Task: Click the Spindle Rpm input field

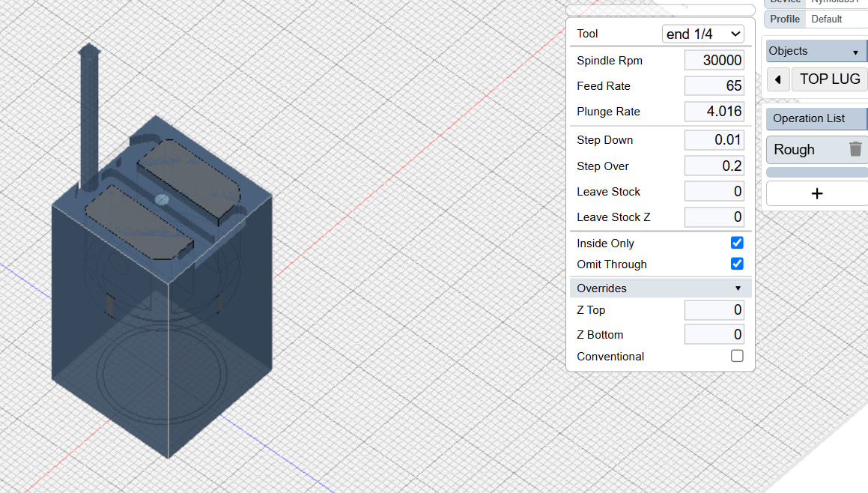Action: 714,61
